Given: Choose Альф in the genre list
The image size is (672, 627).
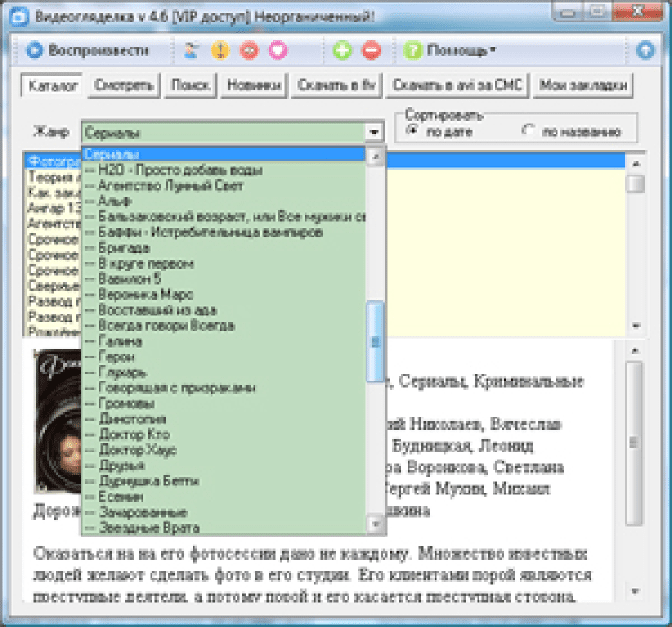Looking at the screenshot, I should pyautogui.click(x=223, y=201).
